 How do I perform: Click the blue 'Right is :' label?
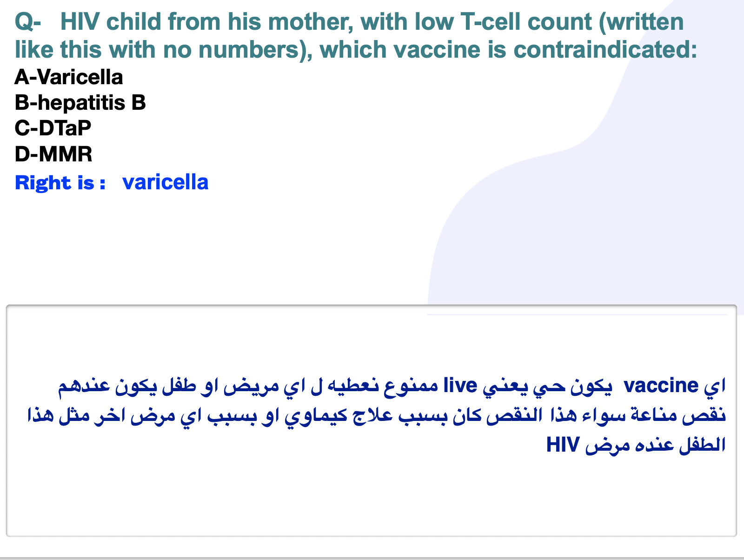[x=60, y=183]
